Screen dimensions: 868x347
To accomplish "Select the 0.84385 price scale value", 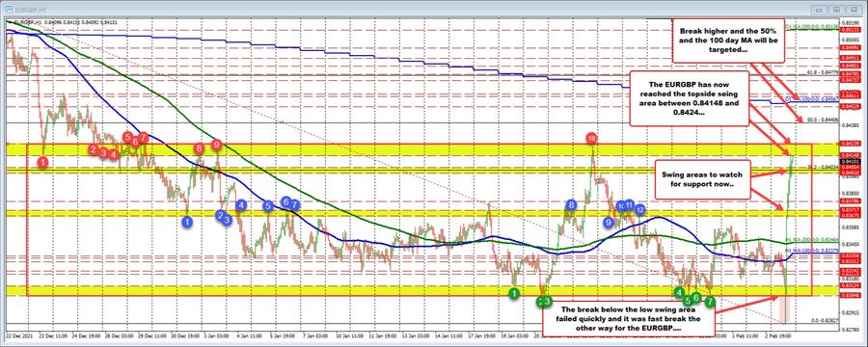I will click(850, 125).
